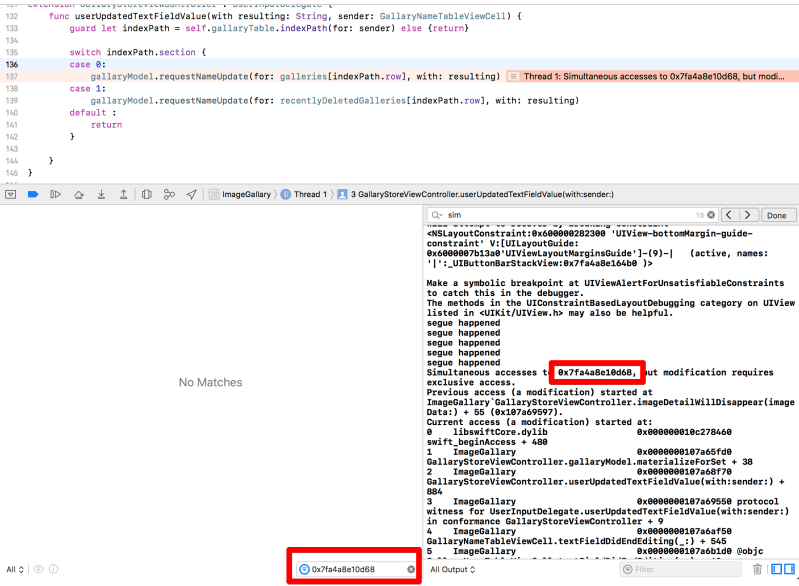
Task: Open search options magnifier dropdown in console find bar
Action: click(x=437, y=215)
